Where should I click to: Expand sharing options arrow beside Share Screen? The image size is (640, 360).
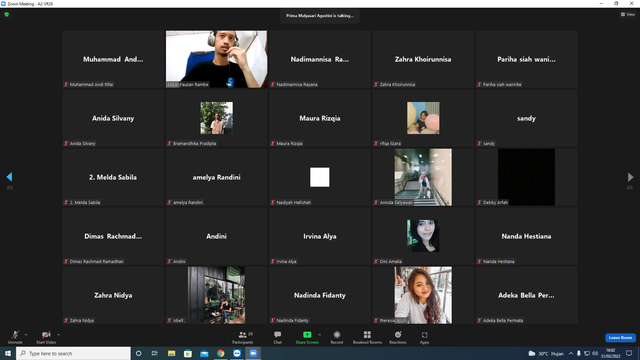320,335
